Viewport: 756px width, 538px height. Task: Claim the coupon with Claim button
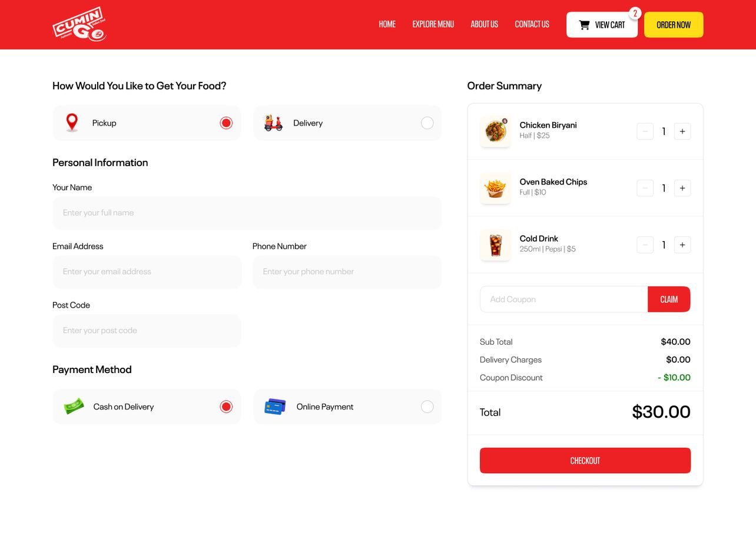pos(669,299)
